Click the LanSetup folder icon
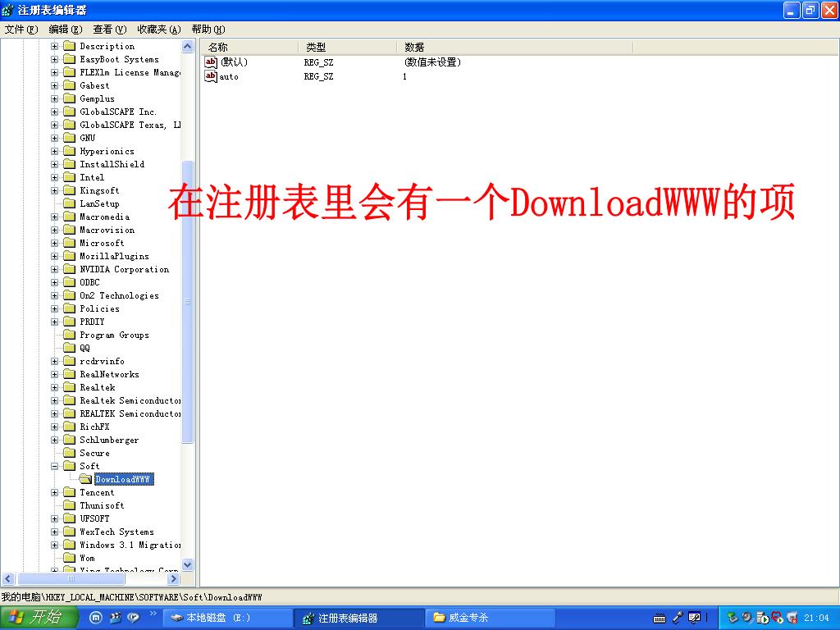840x630 pixels. tap(69, 203)
